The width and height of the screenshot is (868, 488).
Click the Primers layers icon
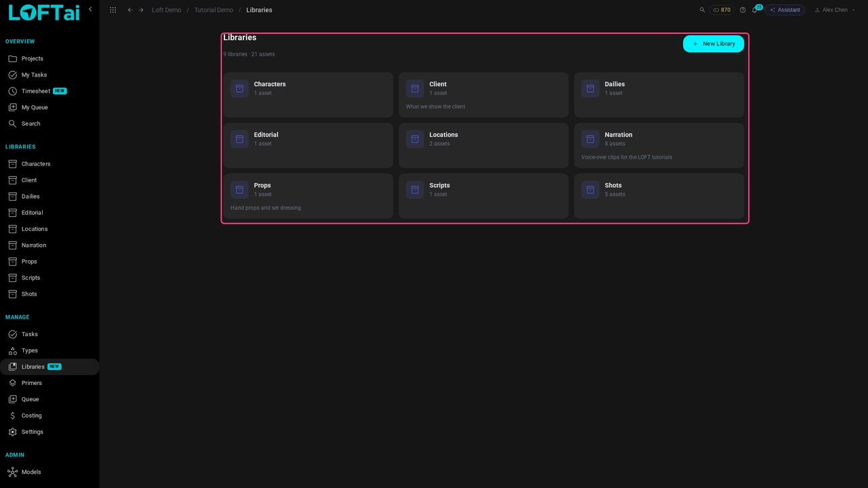click(12, 383)
